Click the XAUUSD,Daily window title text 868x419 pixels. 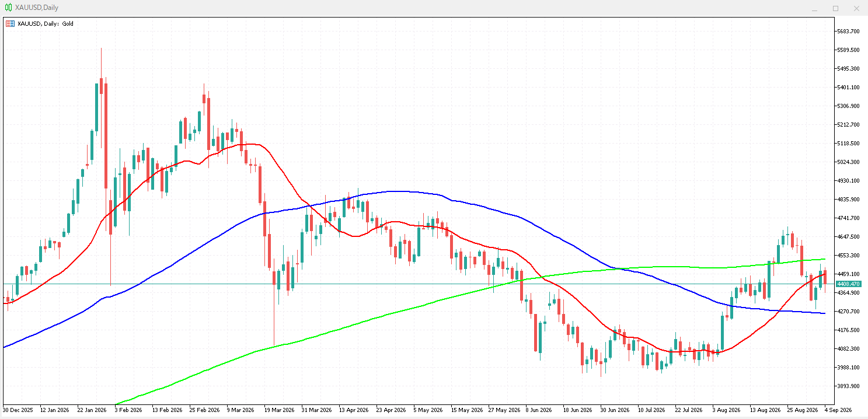[36, 8]
